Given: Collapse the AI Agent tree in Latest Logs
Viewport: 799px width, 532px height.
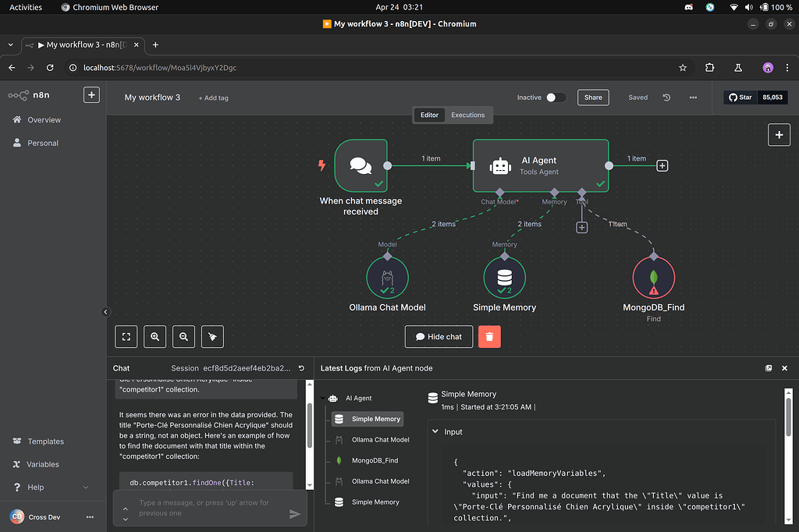Looking at the screenshot, I should coord(323,398).
